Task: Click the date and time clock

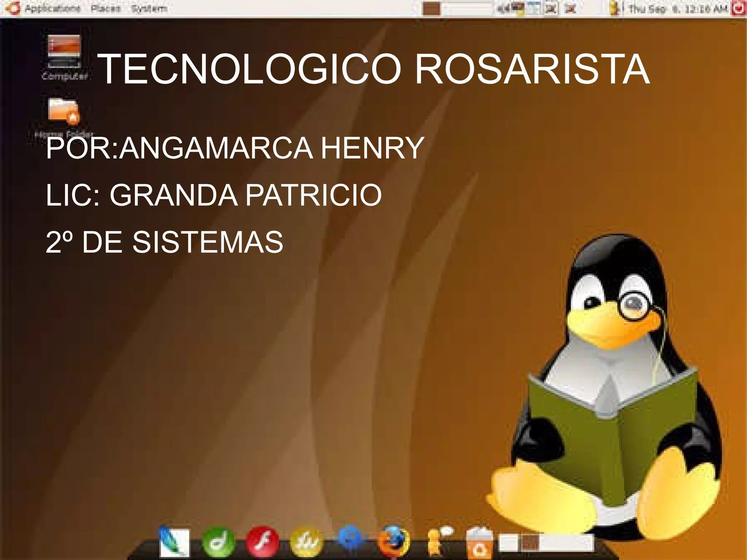Action: tap(678, 9)
